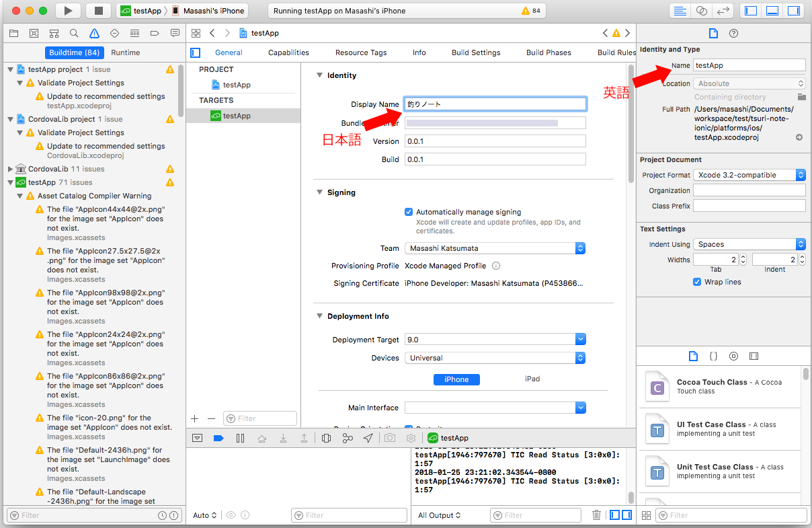Show the Code Snippet library icon
The image size is (812, 528).
coord(714,356)
